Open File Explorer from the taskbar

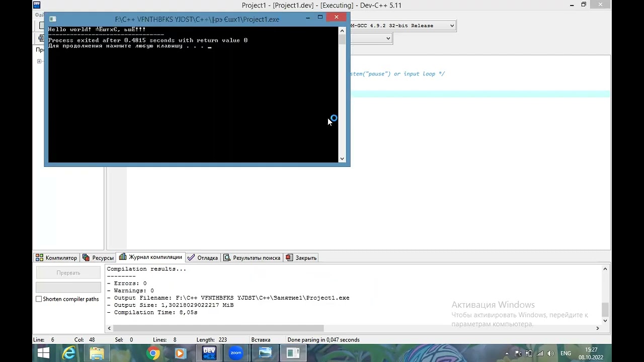(97, 353)
